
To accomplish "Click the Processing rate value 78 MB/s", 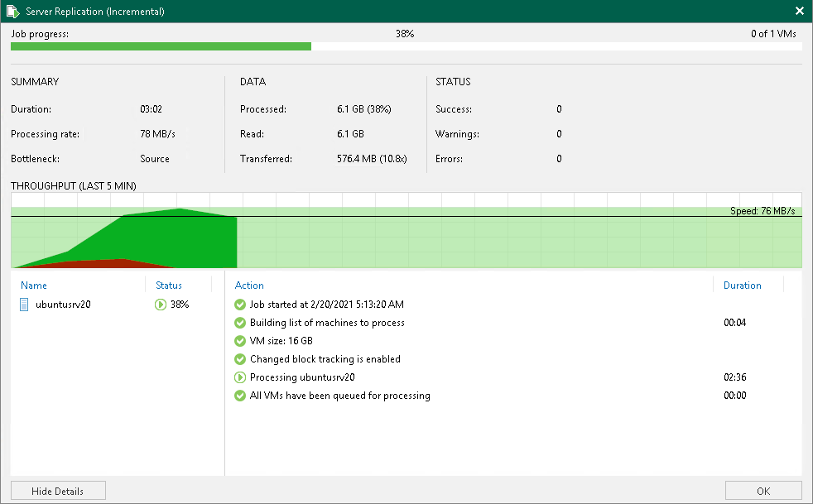I will pyautogui.click(x=157, y=134).
